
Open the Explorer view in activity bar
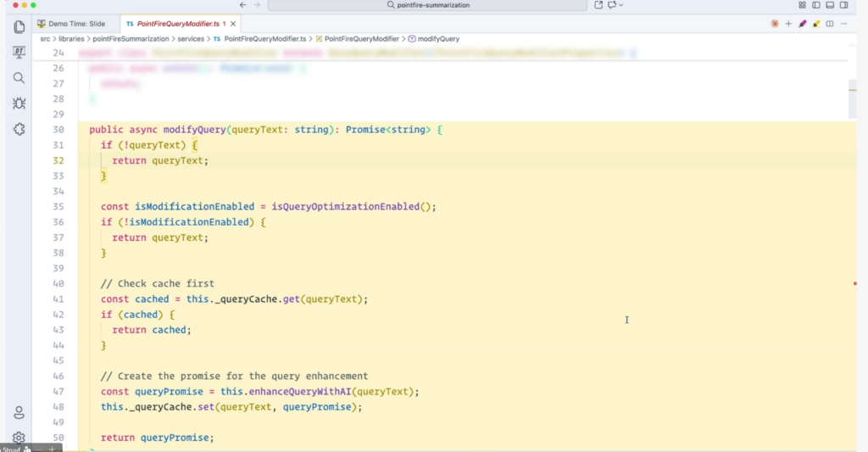point(19,27)
